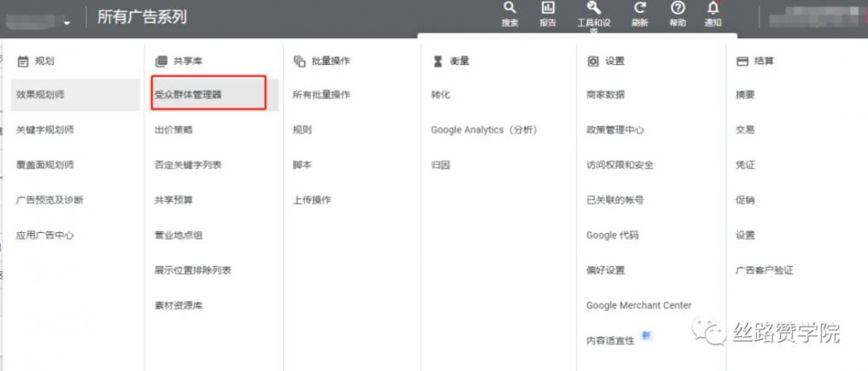
Task: Click the Planning (规划) calendar icon
Action: (x=23, y=62)
